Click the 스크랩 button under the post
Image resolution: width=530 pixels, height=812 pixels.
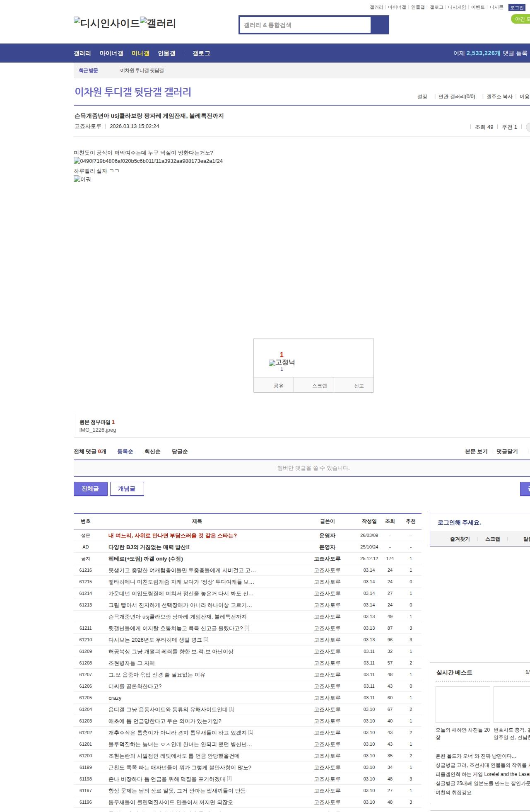(x=319, y=385)
